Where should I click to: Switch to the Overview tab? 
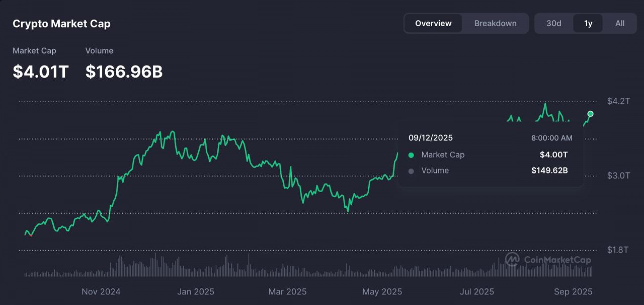[433, 24]
